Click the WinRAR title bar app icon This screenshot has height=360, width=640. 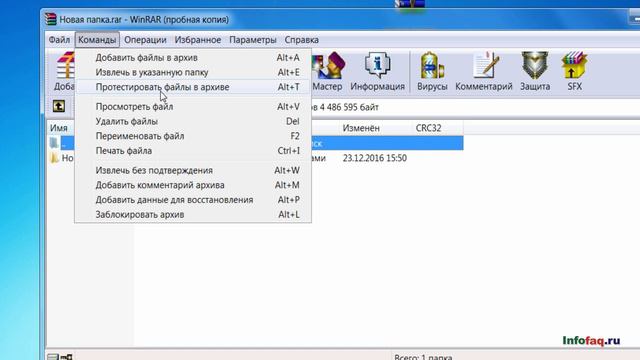(51, 19)
